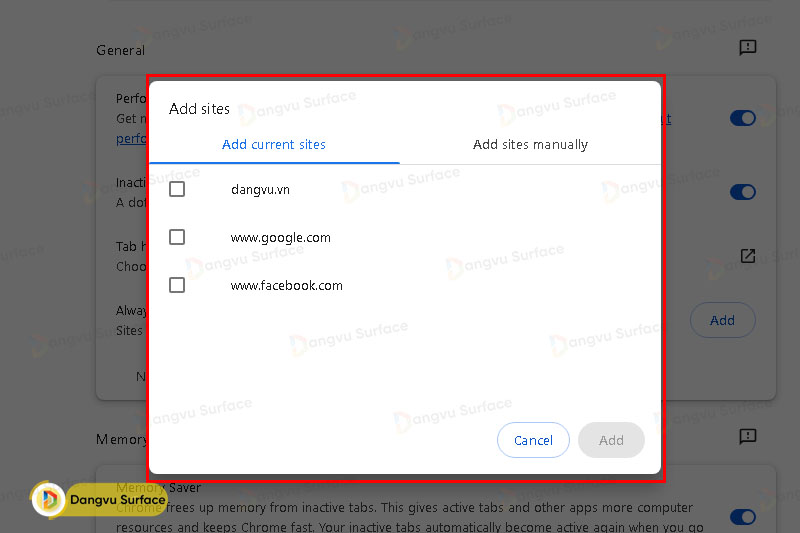Click the outlined Add button behind the dialog
800x533 pixels.
(x=722, y=320)
